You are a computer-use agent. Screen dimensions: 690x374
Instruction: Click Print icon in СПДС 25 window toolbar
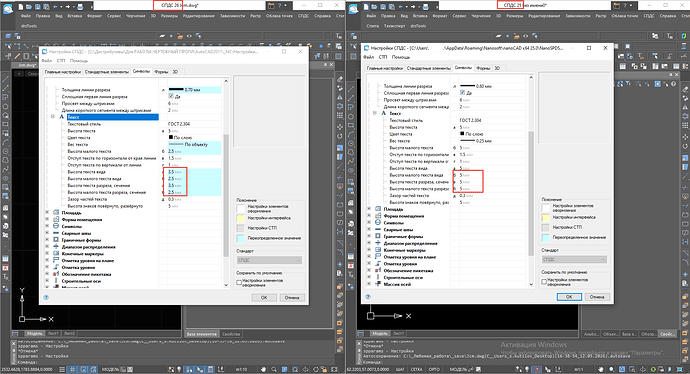[425, 6]
